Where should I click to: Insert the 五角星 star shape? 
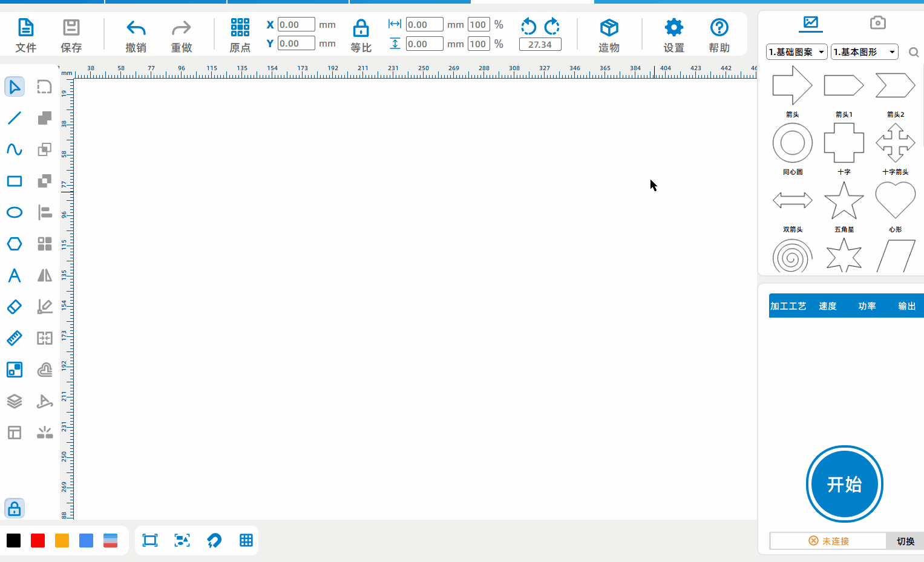point(844,200)
